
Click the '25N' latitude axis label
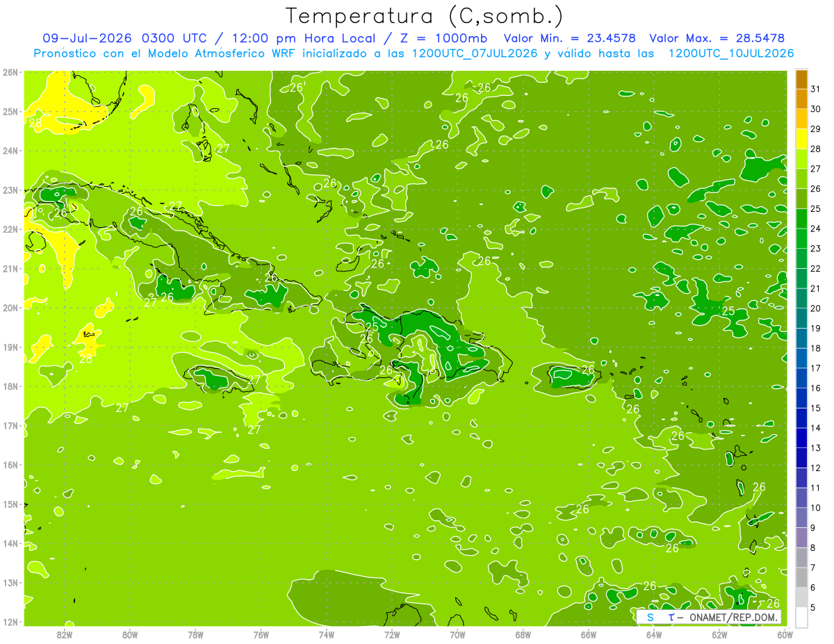(x=10, y=111)
